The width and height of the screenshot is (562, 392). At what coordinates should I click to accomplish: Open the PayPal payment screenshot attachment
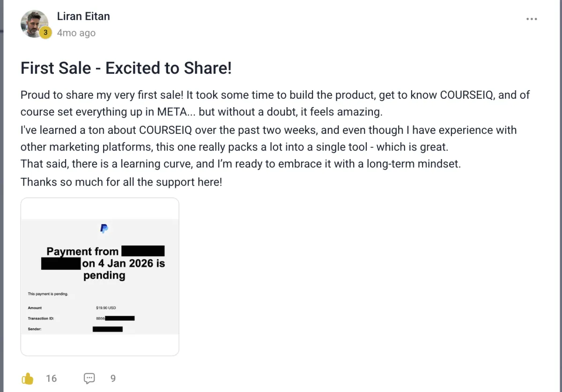100,277
